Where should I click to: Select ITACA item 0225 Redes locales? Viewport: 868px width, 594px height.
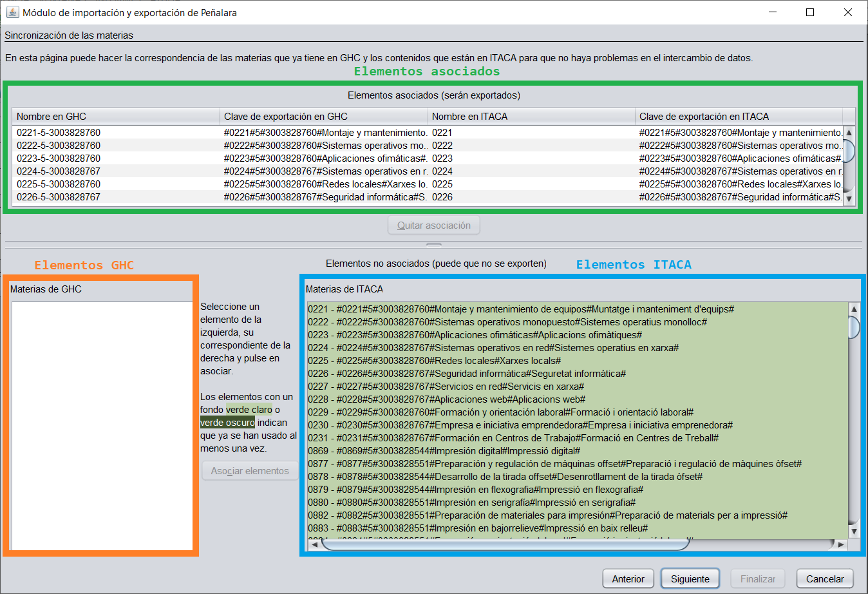coord(578,361)
